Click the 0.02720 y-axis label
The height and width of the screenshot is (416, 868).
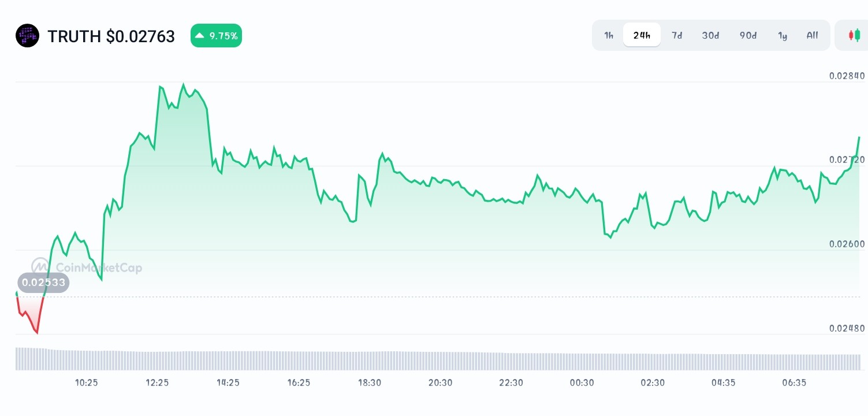[847, 159]
